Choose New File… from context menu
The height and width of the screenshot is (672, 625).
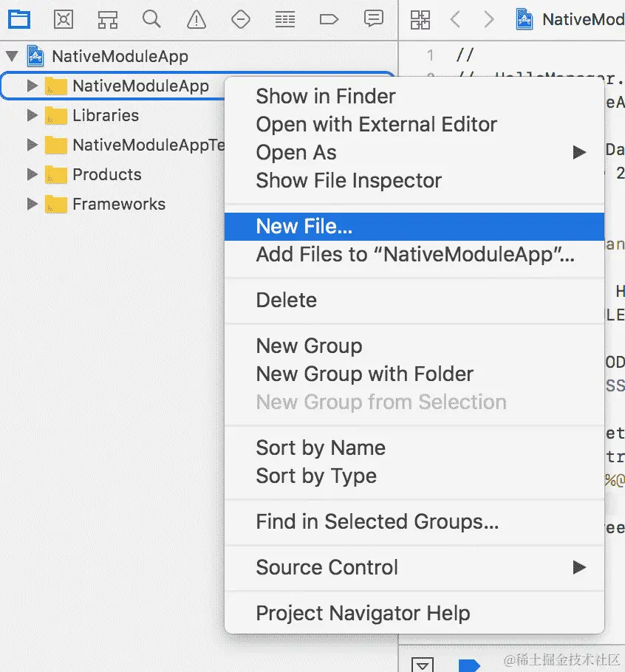point(414,226)
